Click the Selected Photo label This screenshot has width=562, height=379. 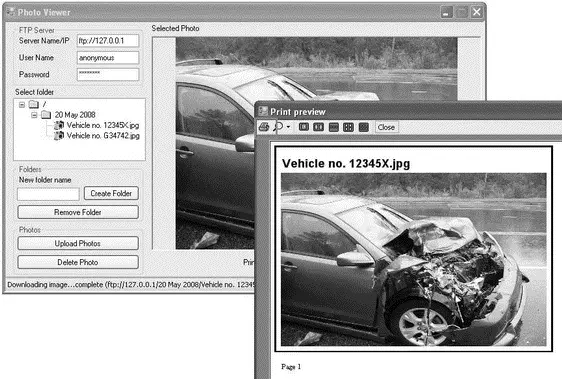[x=175, y=28]
